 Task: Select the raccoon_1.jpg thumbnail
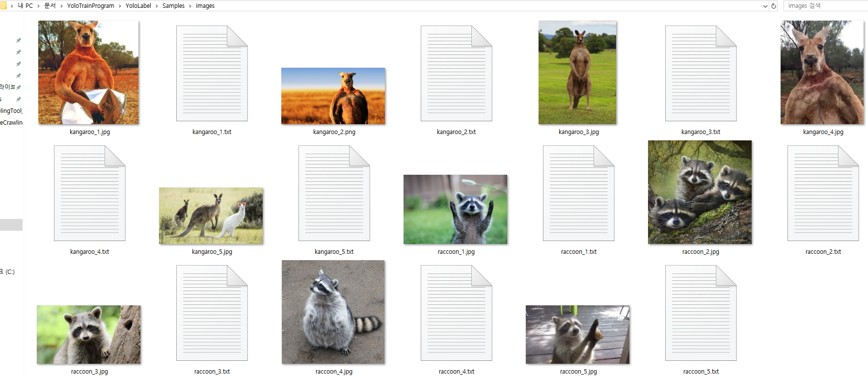pyautogui.click(x=456, y=209)
